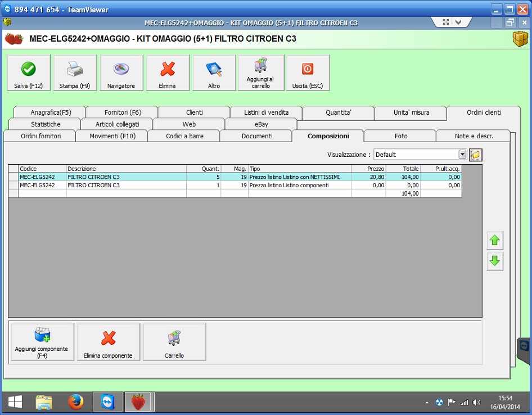Move component down with green arrow

(495, 261)
